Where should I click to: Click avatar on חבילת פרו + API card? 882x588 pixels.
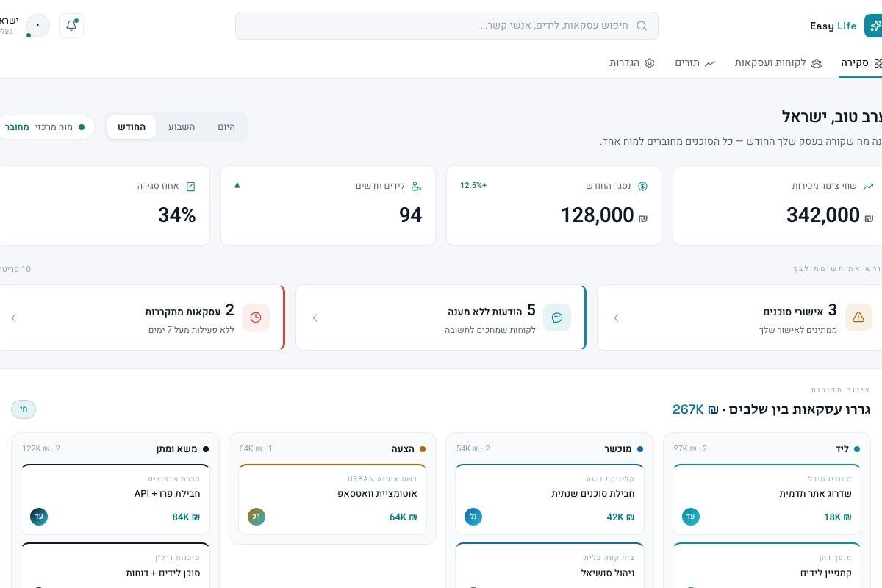click(x=39, y=517)
